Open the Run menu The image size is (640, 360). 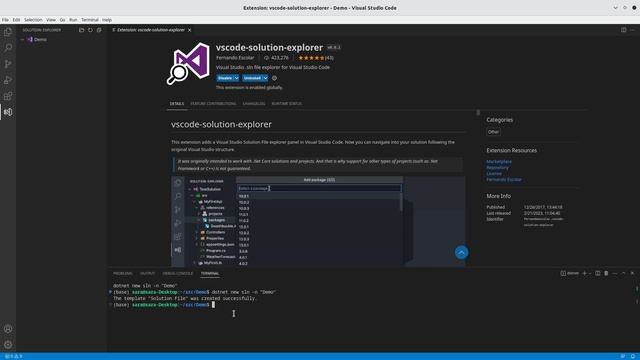coord(73,20)
